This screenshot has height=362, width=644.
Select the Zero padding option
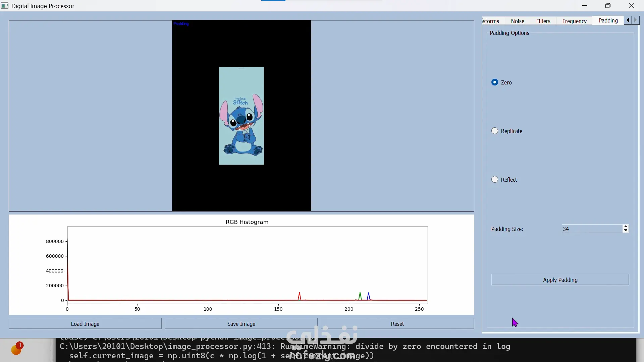495,82
